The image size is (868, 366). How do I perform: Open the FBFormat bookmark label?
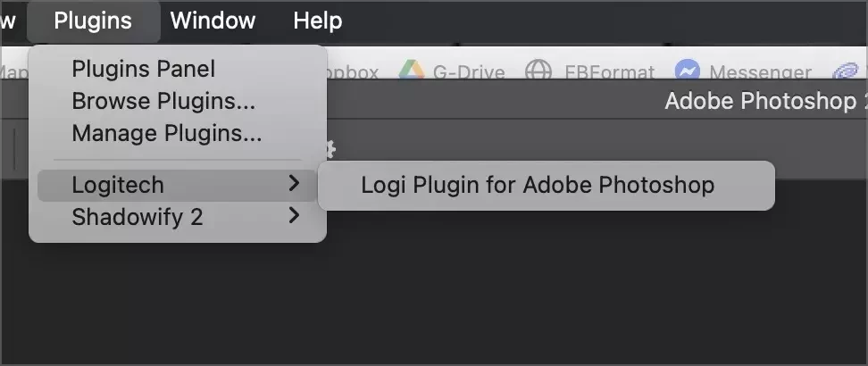[610, 72]
